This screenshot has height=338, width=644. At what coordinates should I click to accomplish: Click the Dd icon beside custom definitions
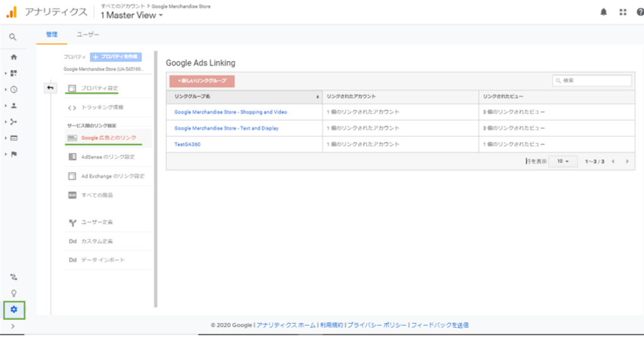73,241
